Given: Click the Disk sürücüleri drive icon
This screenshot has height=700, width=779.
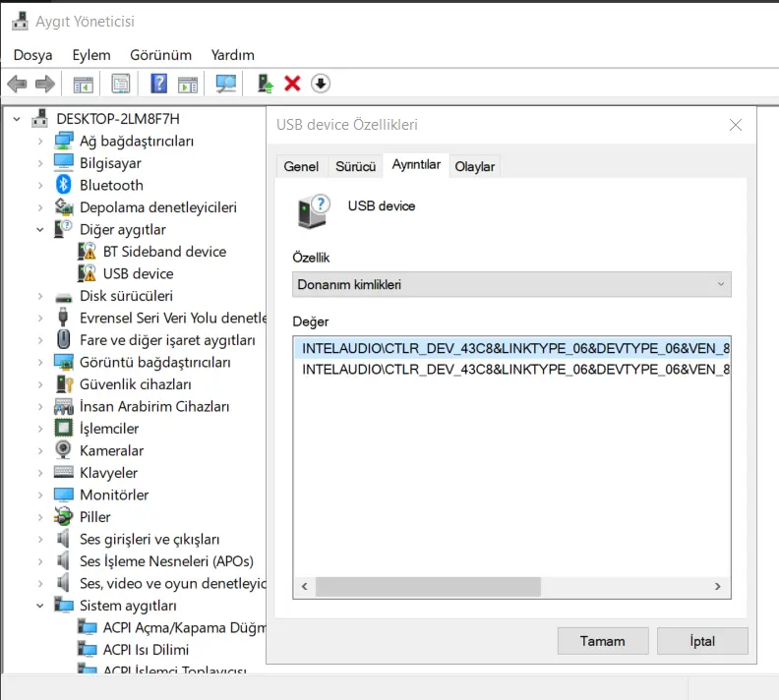Looking at the screenshot, I should [x=64, y=297].
